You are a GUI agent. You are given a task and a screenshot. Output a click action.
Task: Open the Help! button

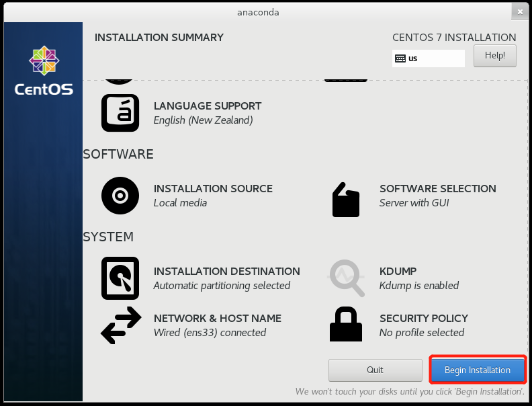point(495,56)
